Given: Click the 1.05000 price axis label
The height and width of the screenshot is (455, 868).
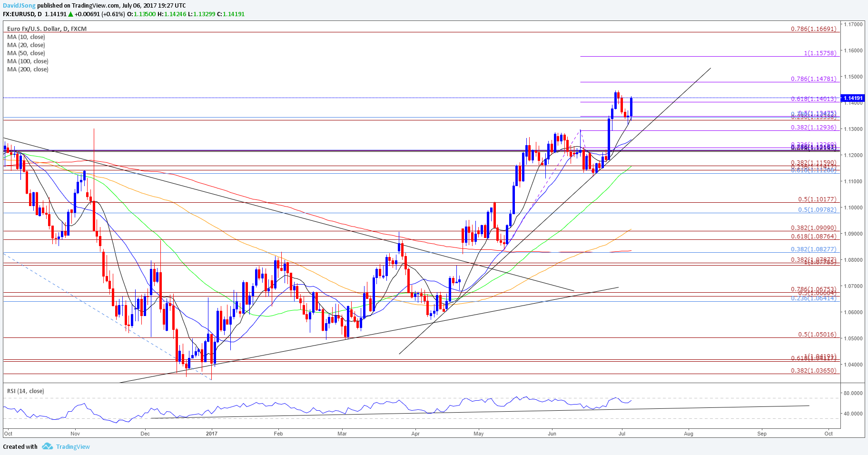Looking at the screenshot, I should click(x=853, y=338).
